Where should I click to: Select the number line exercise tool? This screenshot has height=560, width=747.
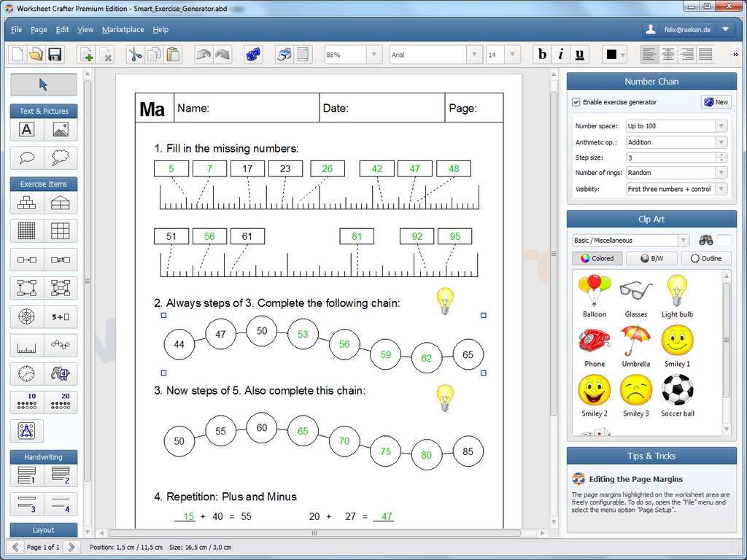tap(26, 345)
